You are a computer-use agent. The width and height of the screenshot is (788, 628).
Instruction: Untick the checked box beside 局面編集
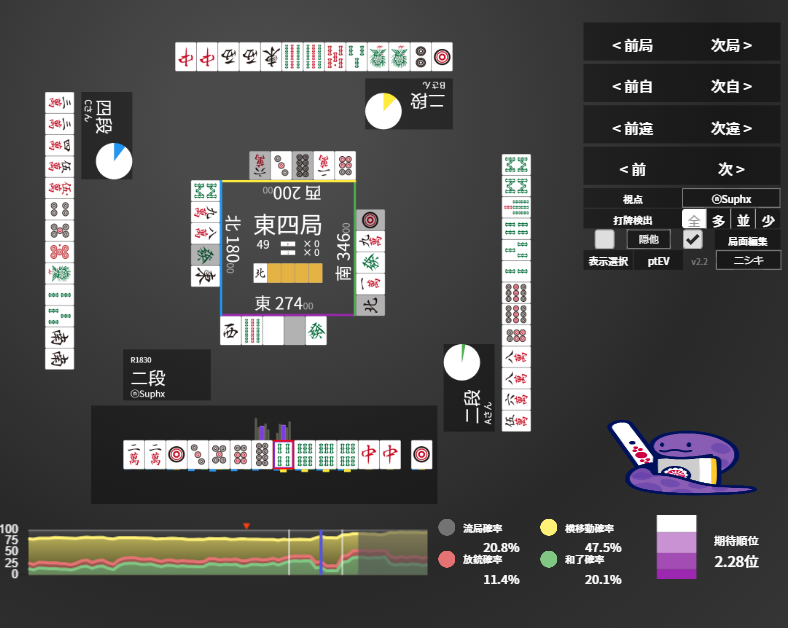[693, 240]
